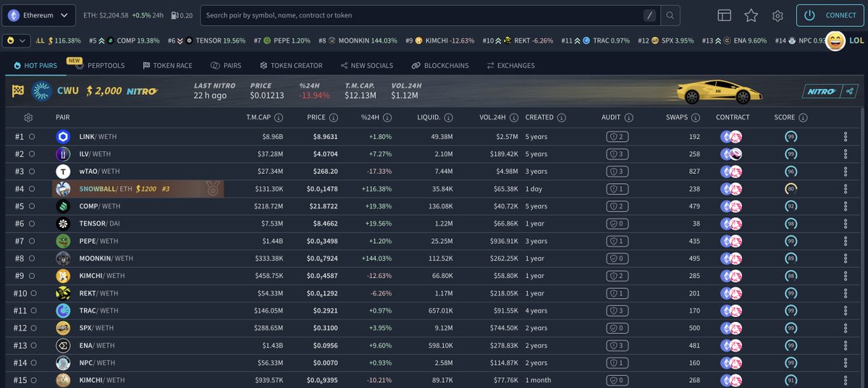This screenshot has height=388, width=868.
Task: Click the SCORE column info icon
Action: click(x=803, y=117)
